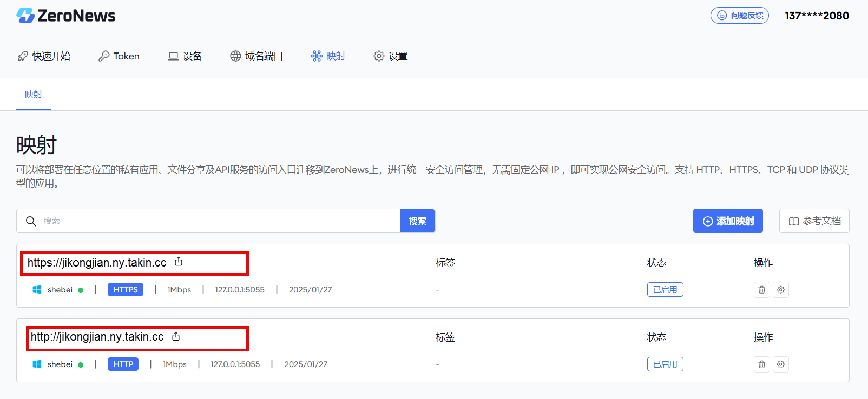Click the magnifier icon in the search box
The image size is (868, 399).
pos(31,221)
